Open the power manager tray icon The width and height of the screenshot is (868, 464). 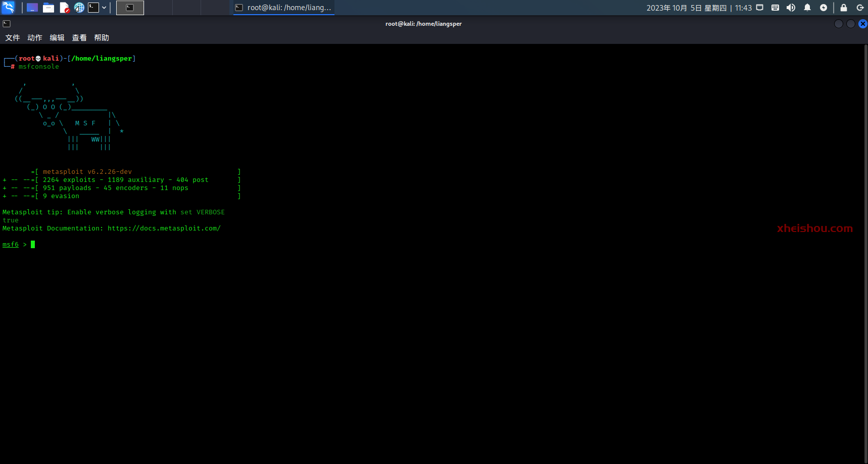click(x=824, y=8)
